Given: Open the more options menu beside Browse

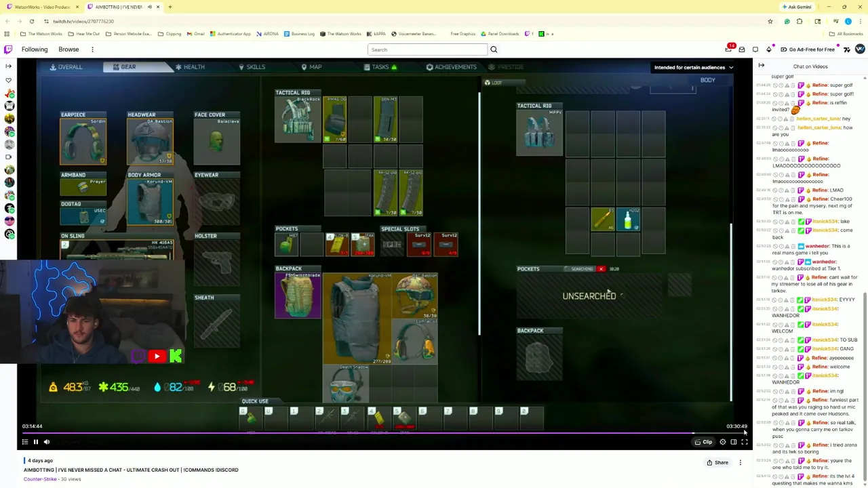Looking at the screenshot, I should (92, 49).
